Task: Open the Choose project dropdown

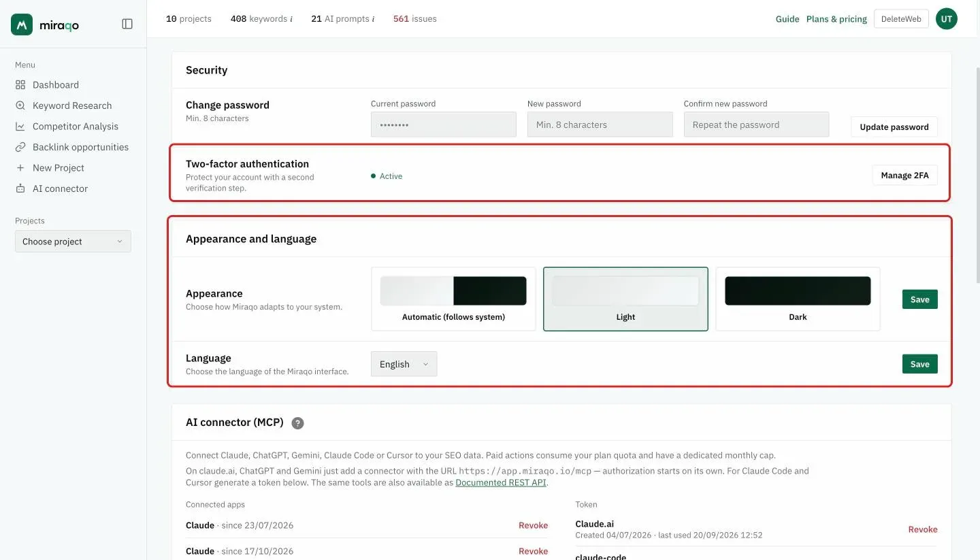Action: [73, 242]
